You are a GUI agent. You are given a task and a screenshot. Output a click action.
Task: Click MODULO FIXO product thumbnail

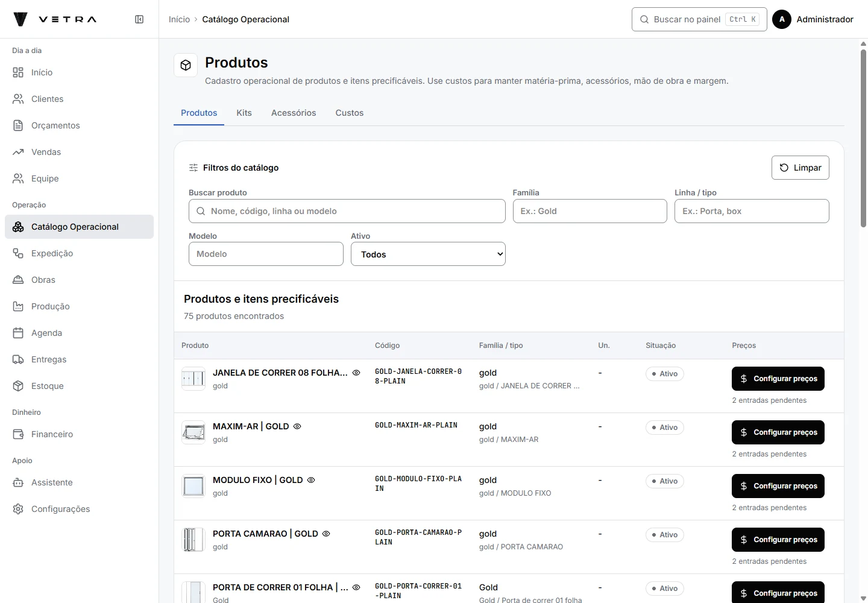coord(193,486)
